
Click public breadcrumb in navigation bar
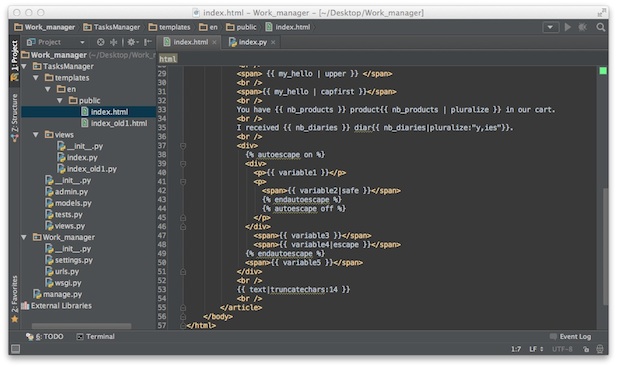pos(241,27)
